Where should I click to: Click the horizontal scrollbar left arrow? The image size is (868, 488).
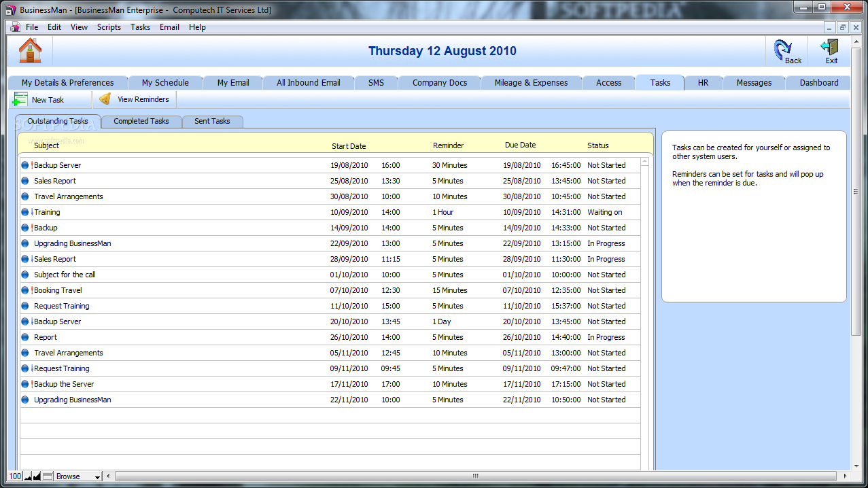108,476
